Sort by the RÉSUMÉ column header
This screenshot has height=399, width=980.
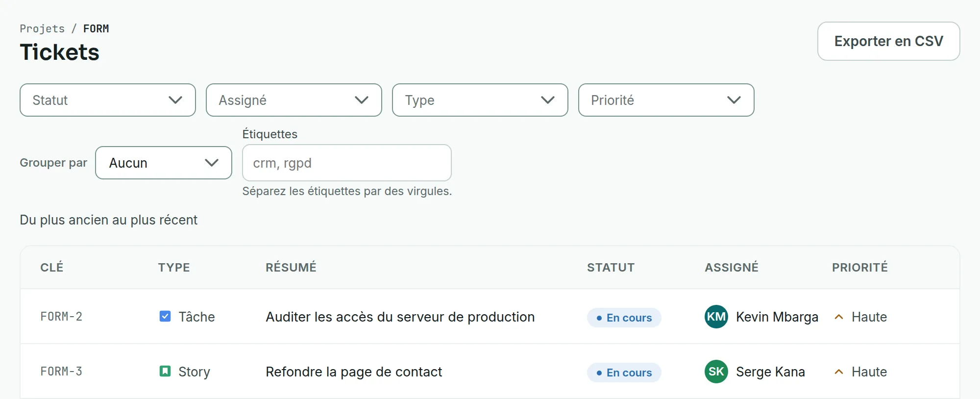pos(291,267)
